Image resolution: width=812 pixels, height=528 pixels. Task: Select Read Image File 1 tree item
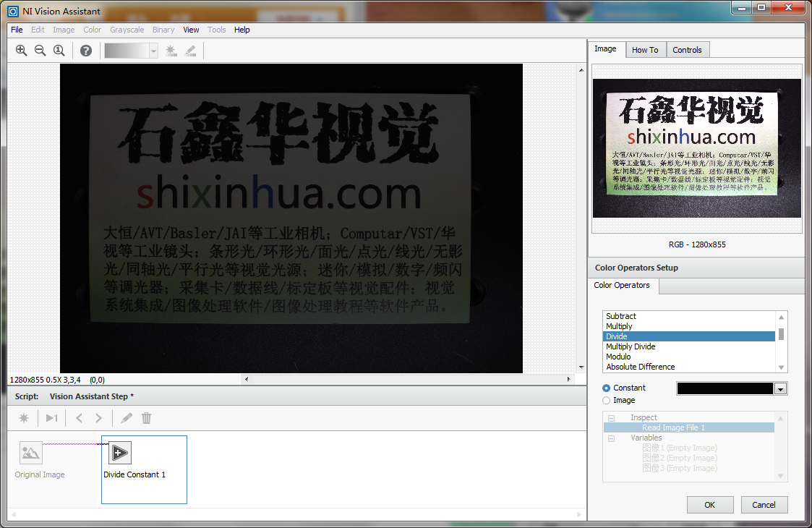(689, 427)
